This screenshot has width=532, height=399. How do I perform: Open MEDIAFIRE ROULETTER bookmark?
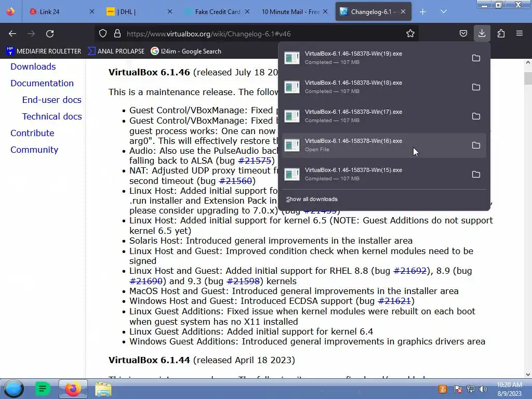(44, 51)
